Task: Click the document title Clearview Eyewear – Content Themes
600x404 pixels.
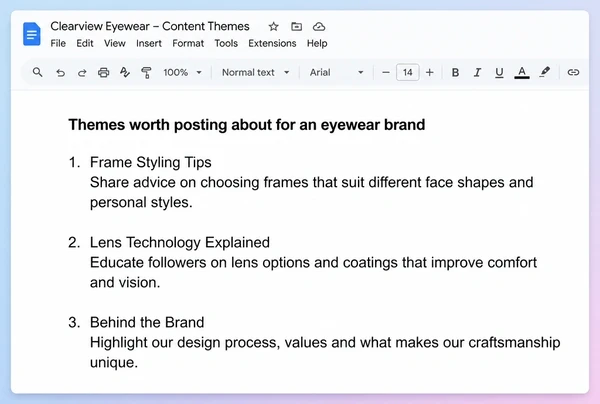Action: coord(150,26)
